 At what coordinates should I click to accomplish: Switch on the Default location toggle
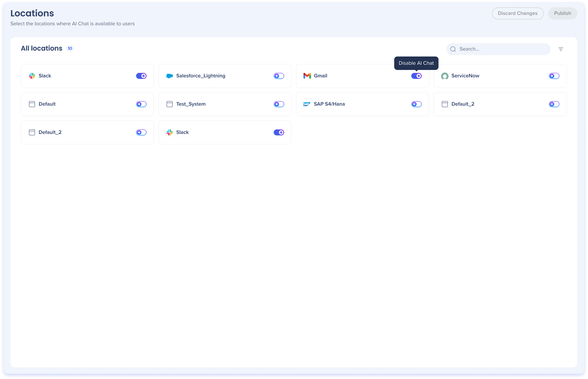(x=141, y=104)
